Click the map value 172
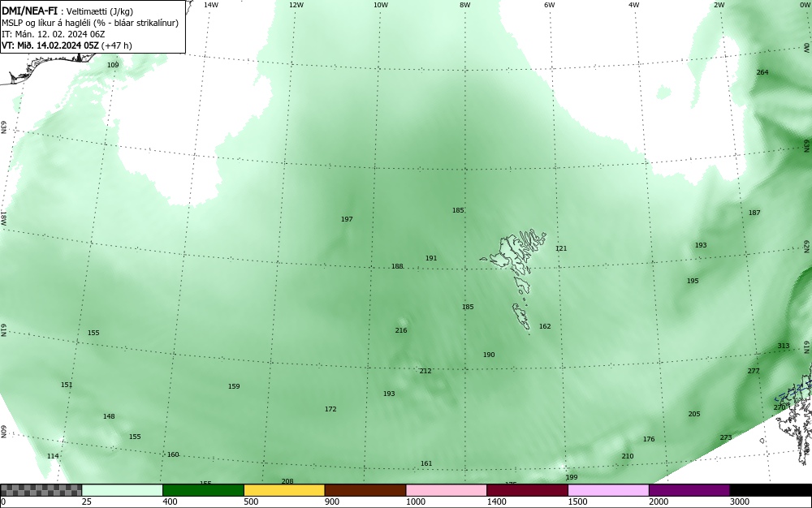812x508 pixels. click(x=330, y=409)
